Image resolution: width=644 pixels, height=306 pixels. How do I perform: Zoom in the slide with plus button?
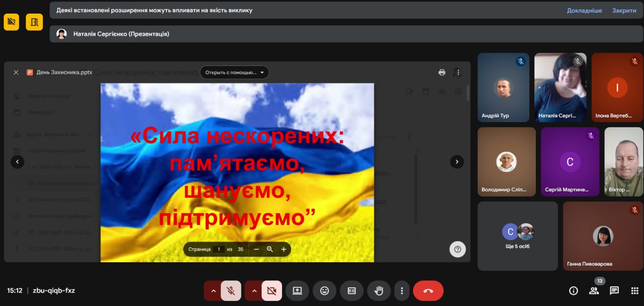coord(284,249)
